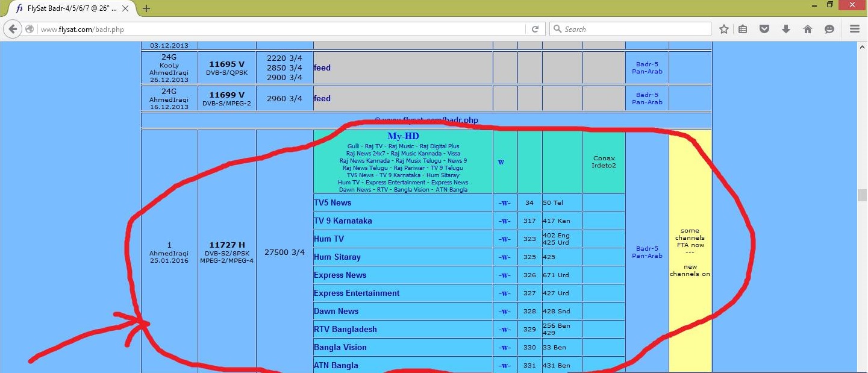868x373 pixels.
Task: Open the TV5 News channel link
Action: 333,202
